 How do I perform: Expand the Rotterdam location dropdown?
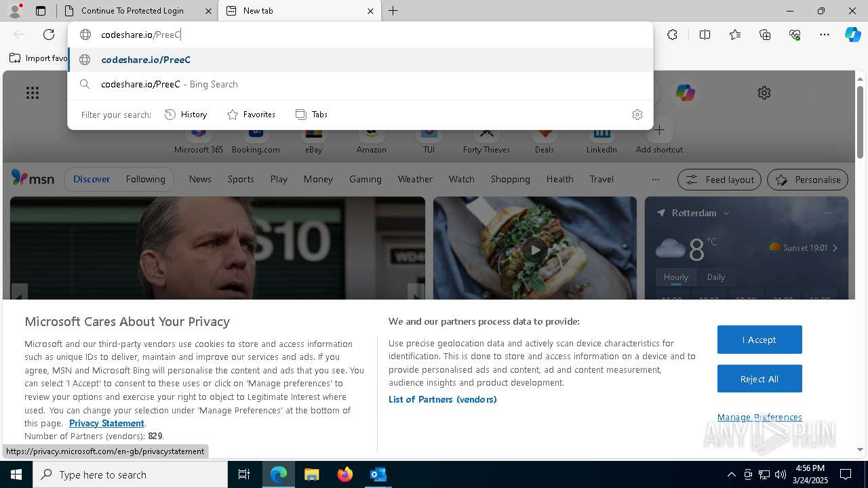(726, 213)
